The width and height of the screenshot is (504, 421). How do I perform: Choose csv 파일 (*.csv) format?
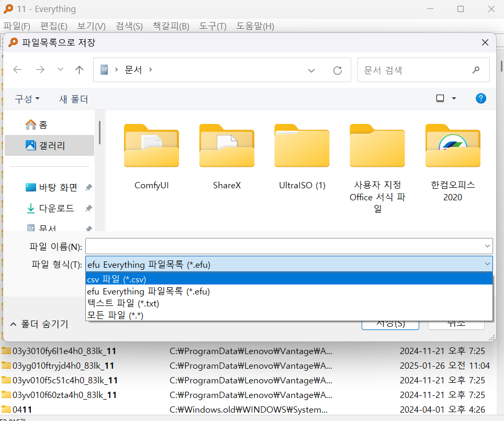pos(289,279)
